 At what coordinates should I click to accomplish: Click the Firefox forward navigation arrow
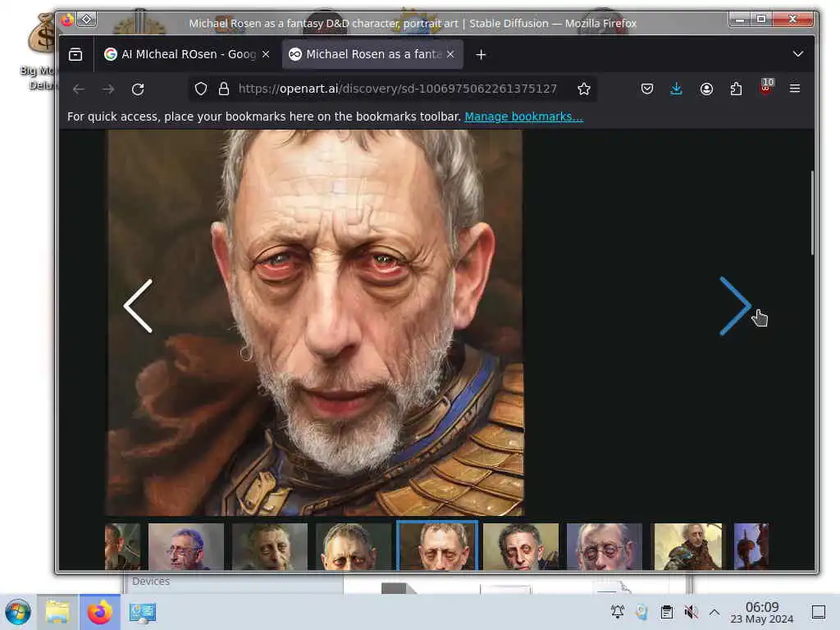(108, 89)
